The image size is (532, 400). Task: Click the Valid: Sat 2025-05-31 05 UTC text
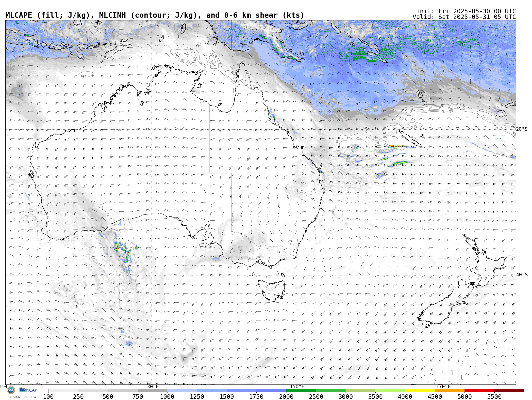coord(464,17)
